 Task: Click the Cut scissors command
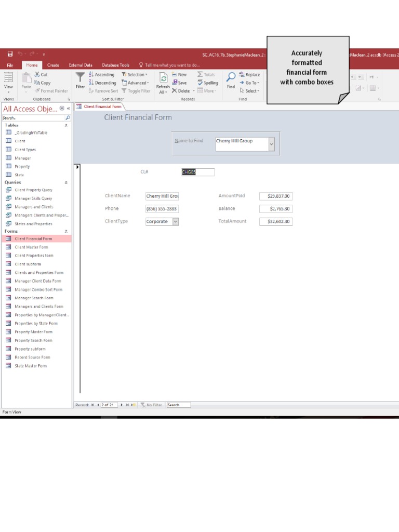pos(41,75)
